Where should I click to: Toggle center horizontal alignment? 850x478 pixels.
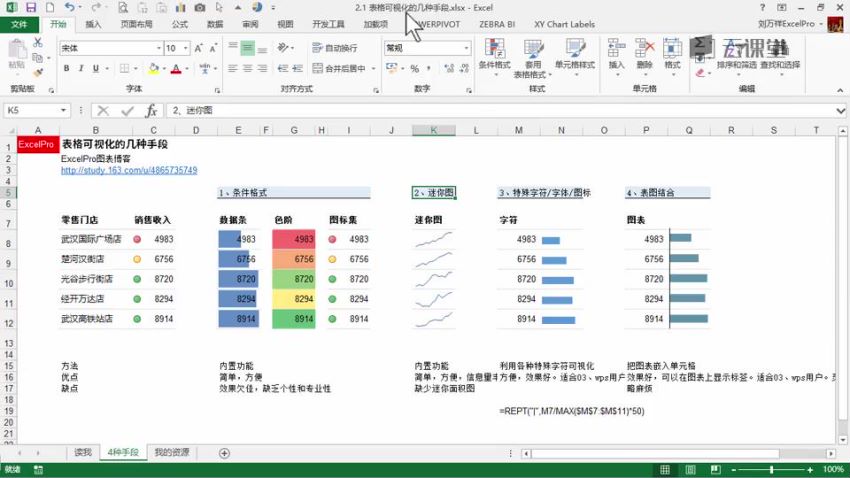(247, 68)
